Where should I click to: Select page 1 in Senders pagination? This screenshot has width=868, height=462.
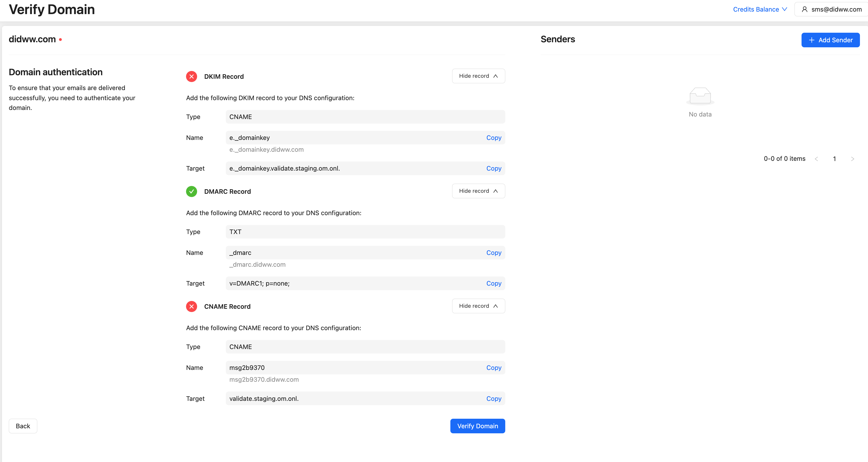pyautogui.click(x=834, y=159)
